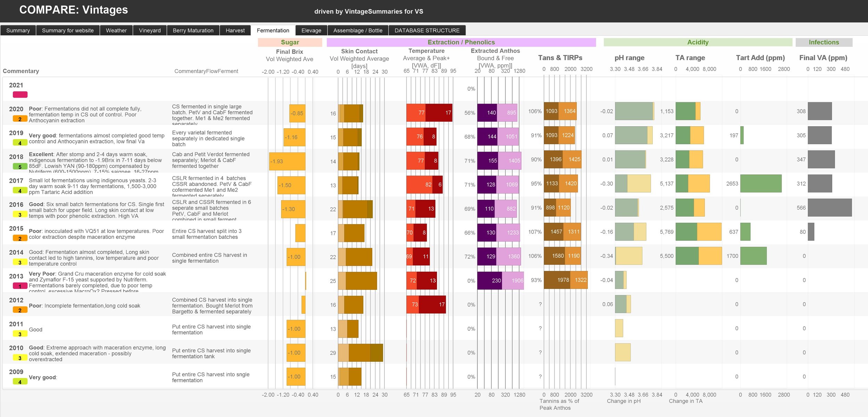
Task: Click the CommentaryFlowFerment column header
Action: click(x=206, y=71)
